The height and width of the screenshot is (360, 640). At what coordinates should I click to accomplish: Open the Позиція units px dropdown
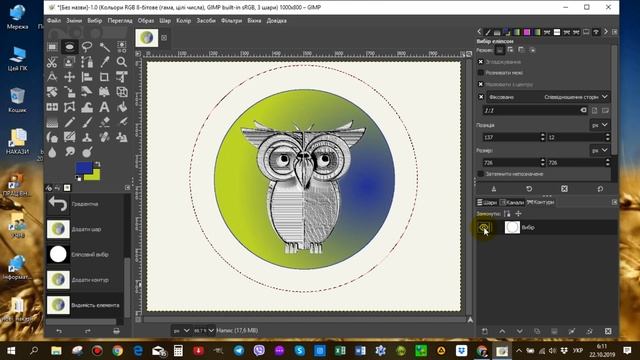coord(600,125)
